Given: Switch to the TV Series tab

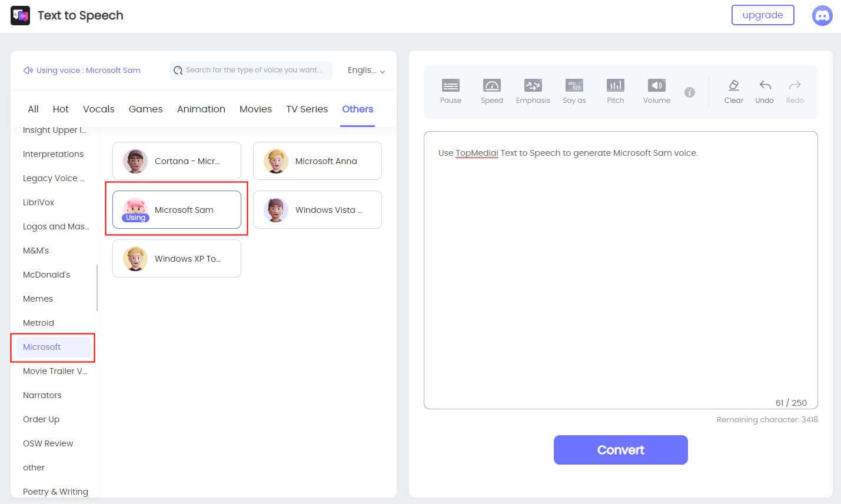Looking at the screenshot, I should click(x=307, y=109).
